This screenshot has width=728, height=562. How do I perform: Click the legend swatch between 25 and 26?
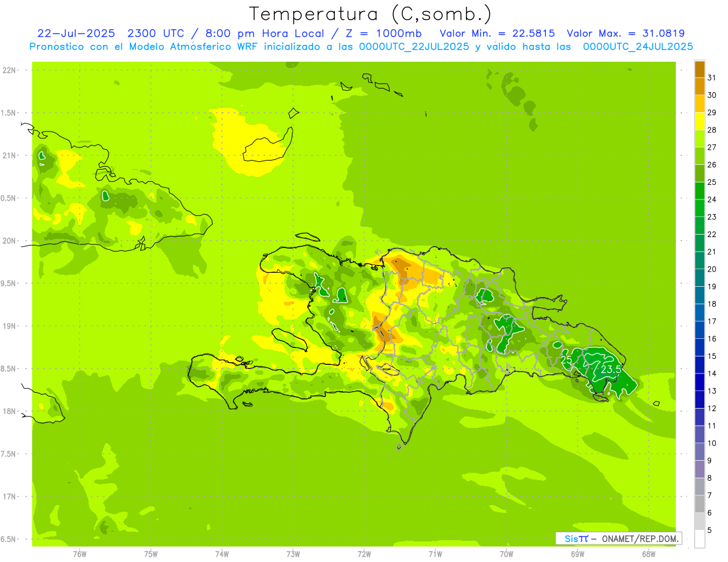(699, 173)
